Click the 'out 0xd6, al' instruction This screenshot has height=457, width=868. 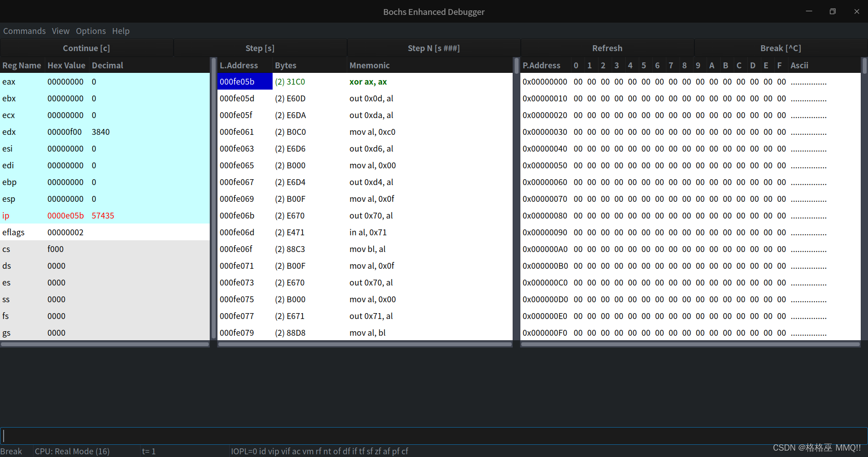coord(371,148)
